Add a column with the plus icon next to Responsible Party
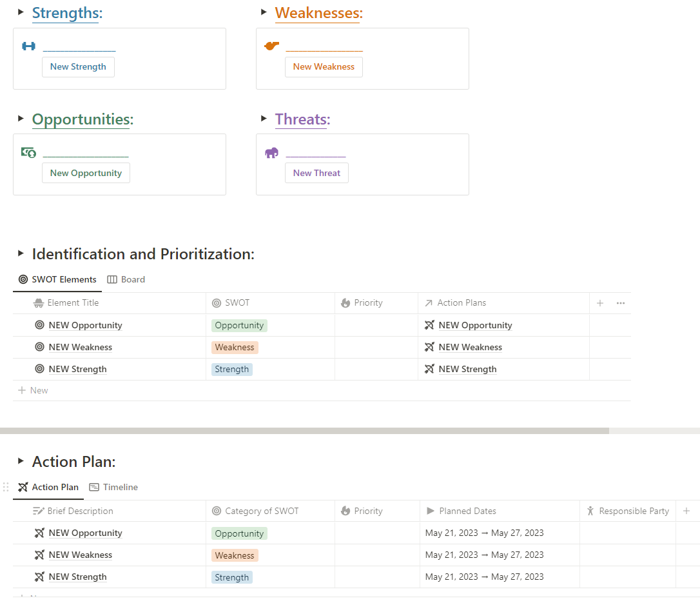700x614 pixels. click(686, 511)
